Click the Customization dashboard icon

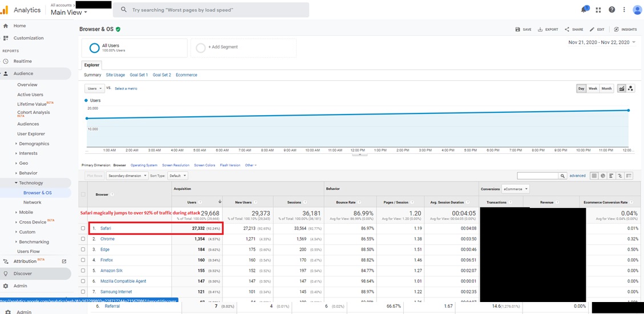point(6,38)
